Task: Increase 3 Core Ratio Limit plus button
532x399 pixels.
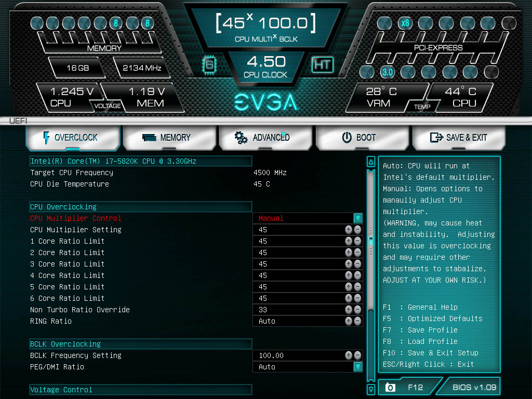Action: click(x=349, y=264)
